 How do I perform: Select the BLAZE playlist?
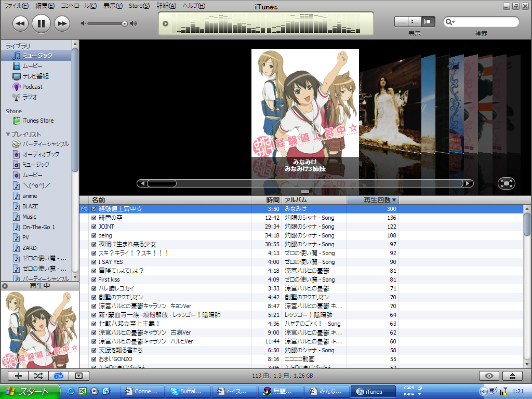coord(36,206)
